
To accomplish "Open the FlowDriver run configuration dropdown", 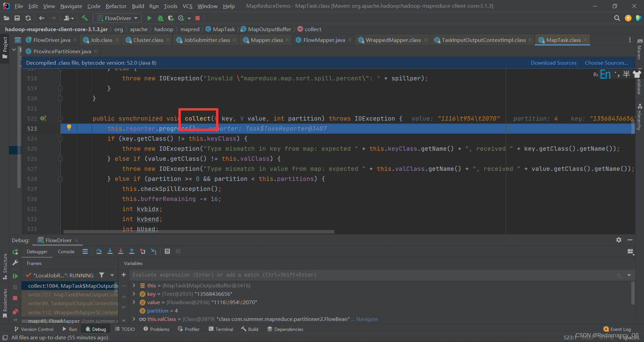I will coord(117,18).
